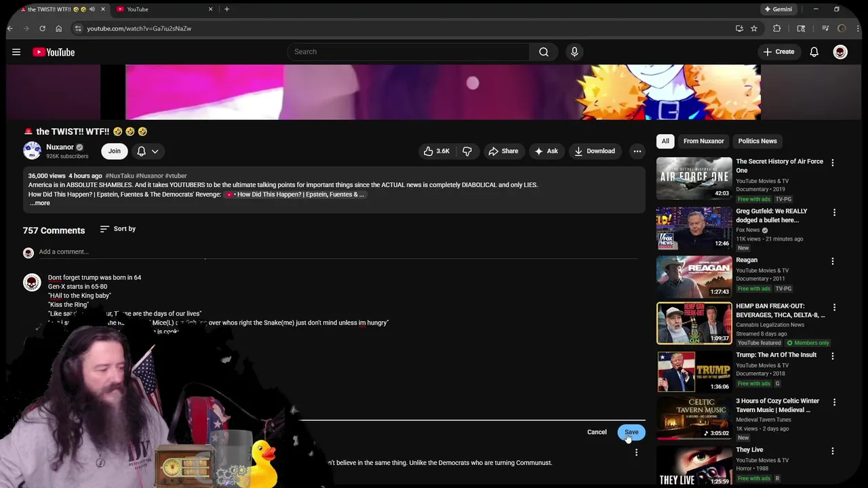Switch to the second YouTube browser tab
This screenshot has height=488, width=868.
click(x=163, y=9)
